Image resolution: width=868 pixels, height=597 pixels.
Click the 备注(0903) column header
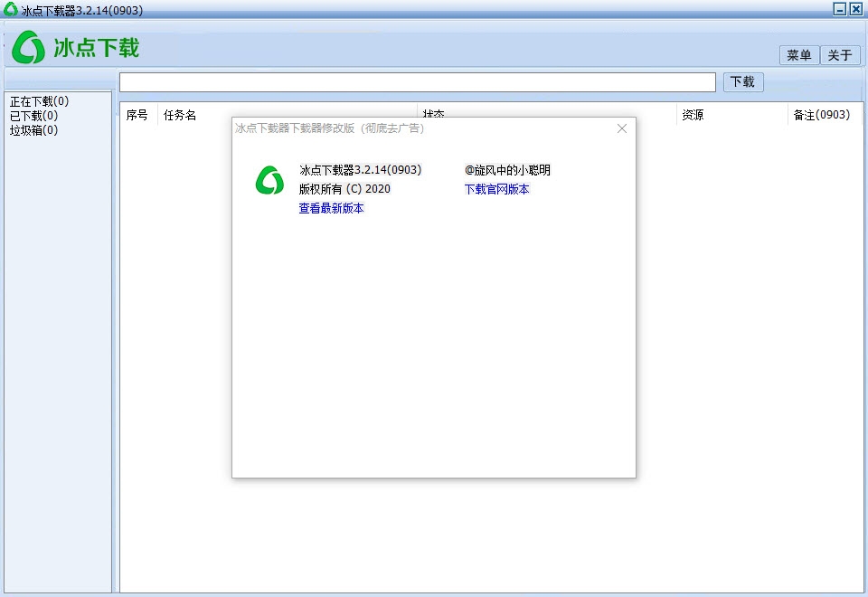[824, 115]
